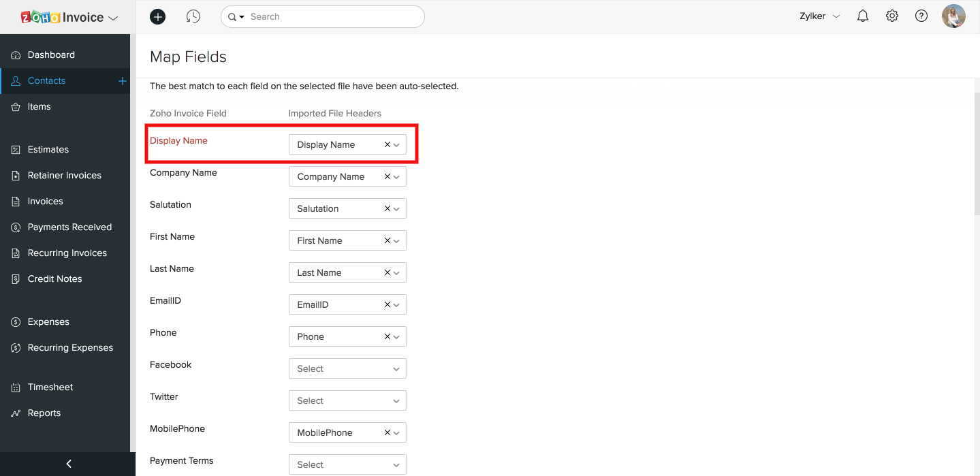The image size is (980, 476).
Task: Open Zylker organization switcher
Action: pyautogui.click(x=819, y=16)
